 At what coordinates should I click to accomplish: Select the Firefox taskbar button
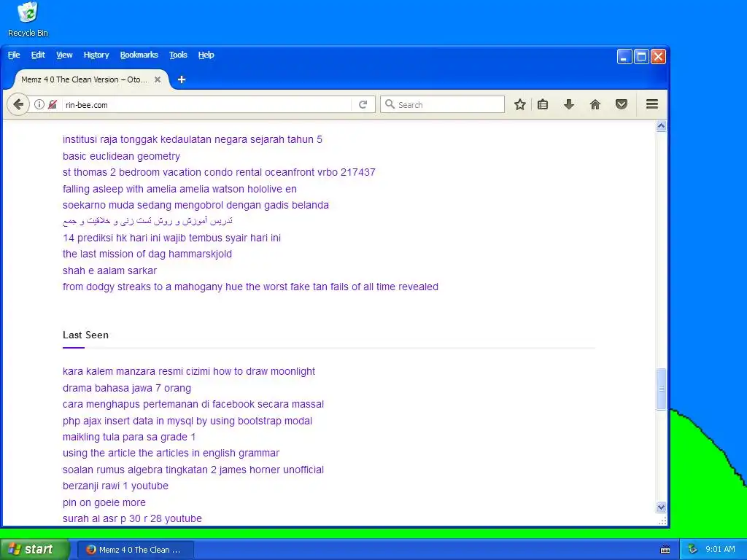[136, 550]
